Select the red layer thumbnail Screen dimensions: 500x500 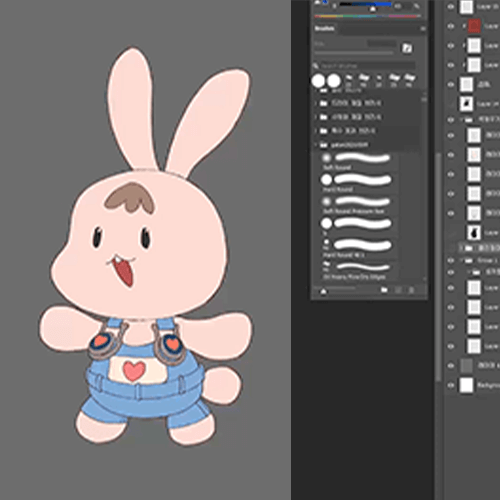point(474,26)
